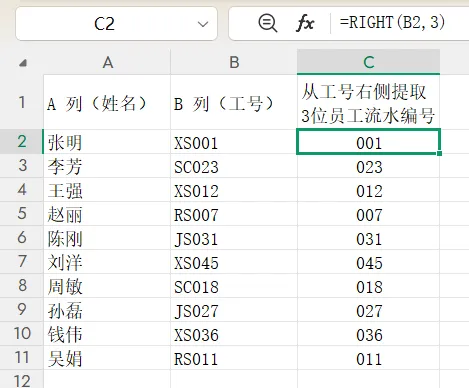Click cell containing 孙磊
This screenshot has height=388, width=469.
click(107, 310)
